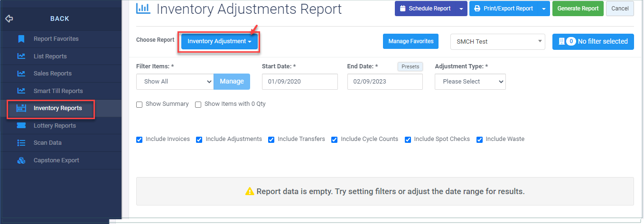
Task: Tick Show Items with 0 Qty
Action: tap(198, 104)
